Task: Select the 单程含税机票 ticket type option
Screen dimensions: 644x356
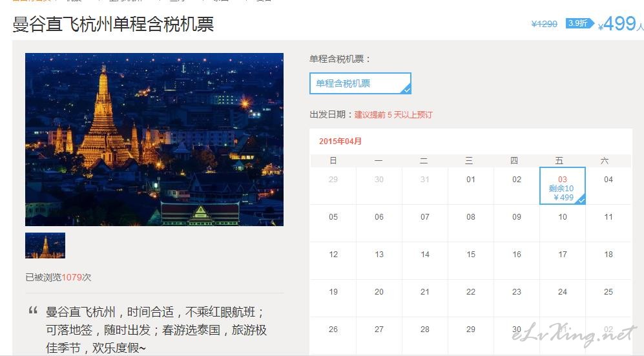Action: pos(359,83)
